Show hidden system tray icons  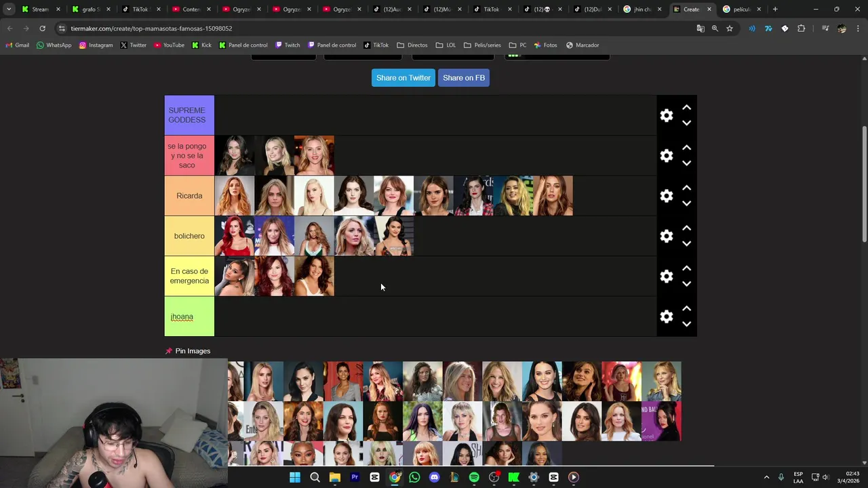[x=767, y=477]
